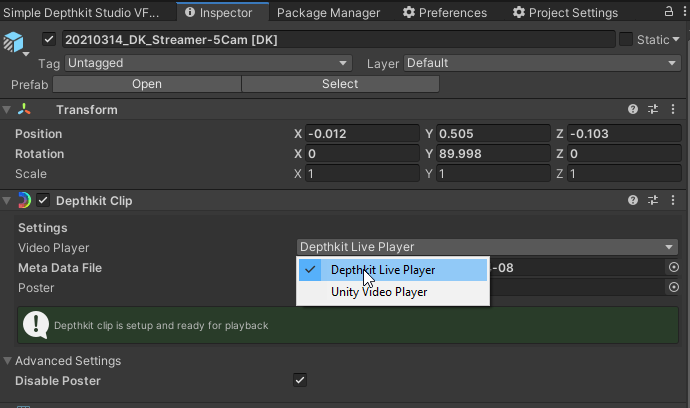The height and width of the screenshot is (408, 690).
Task: Click the prefab Open button
Action: point(147,84)
